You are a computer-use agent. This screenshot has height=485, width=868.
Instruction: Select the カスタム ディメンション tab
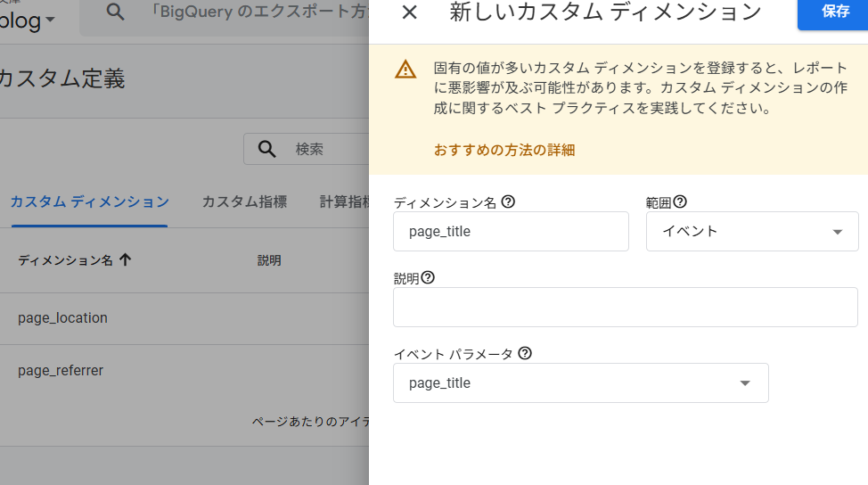[x=89, y=201]
